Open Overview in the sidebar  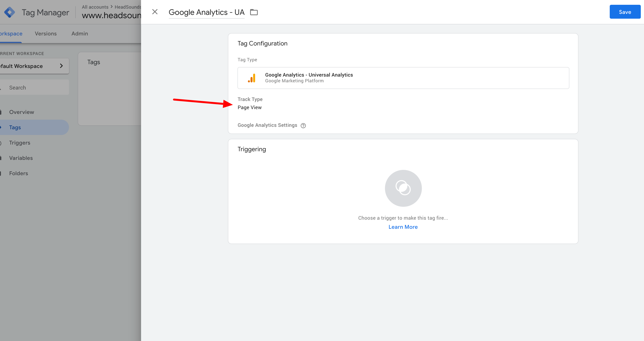(22, 112)
